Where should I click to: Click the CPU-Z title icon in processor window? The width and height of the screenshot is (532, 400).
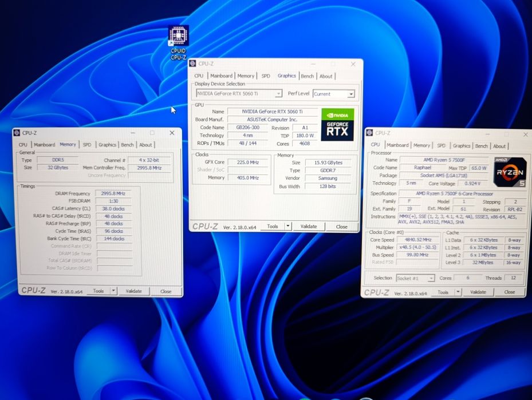point(369,133)
